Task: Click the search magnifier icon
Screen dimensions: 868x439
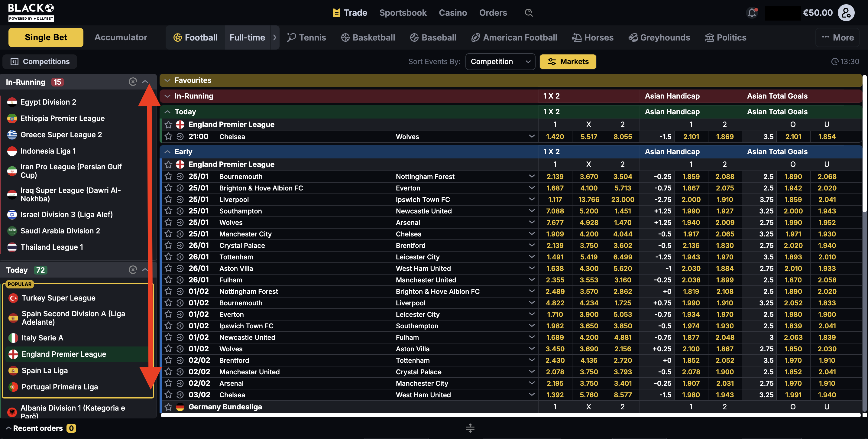Action: coord(528,13)
